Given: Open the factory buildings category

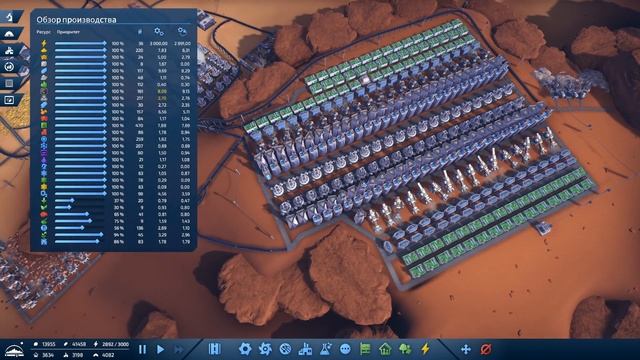Looking at the screenshot, I should [x=305, y=349].
